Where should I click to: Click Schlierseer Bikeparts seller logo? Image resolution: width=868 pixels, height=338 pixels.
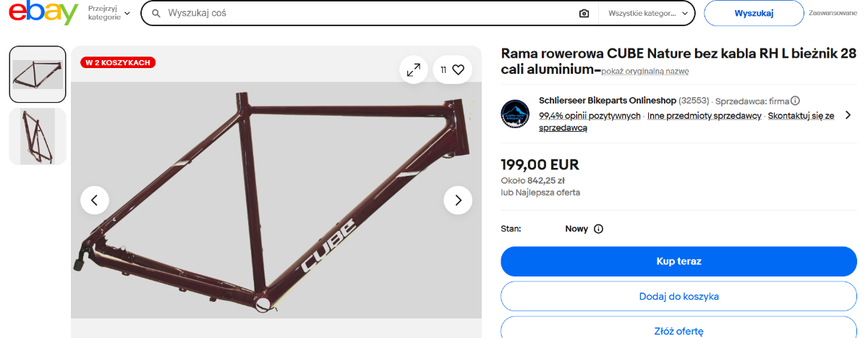tap(515, 114)
